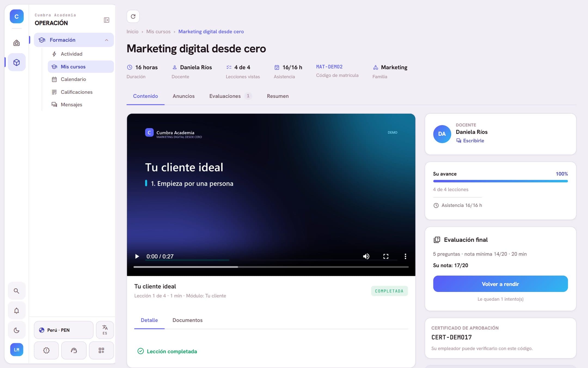Switch to the Anuncios tab
588x368 pixels.
point(183,96)
